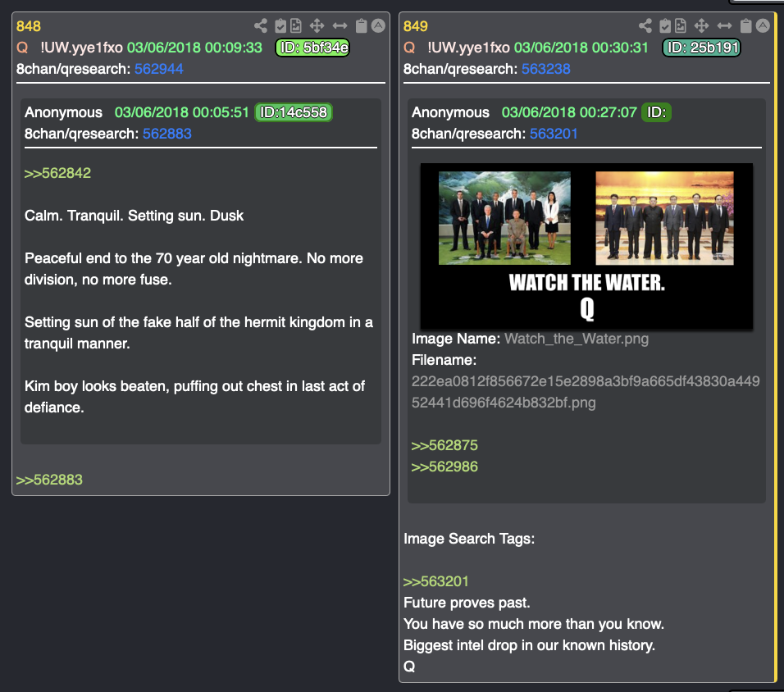Image resolution: width=784 pixels, height=692 pixels.
Task: Click the image file icon on post 849
Action: pos(681,25)
